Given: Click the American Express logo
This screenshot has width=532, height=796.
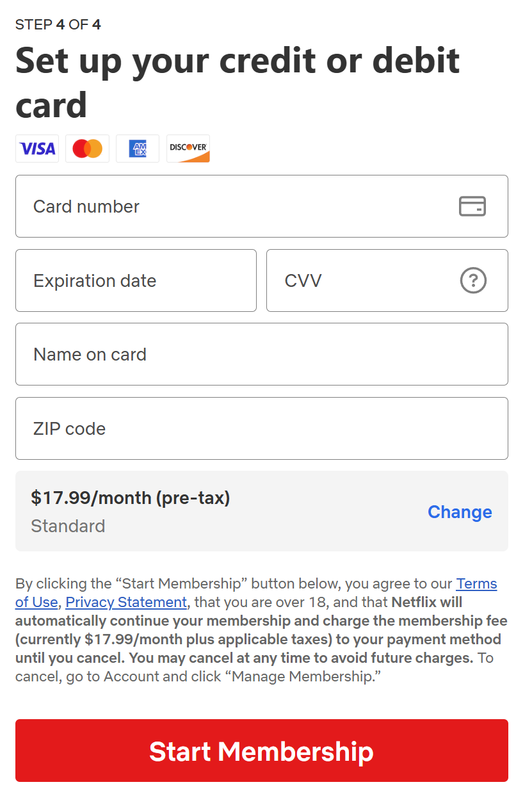Looking at the screenshot, I should 138,149.
